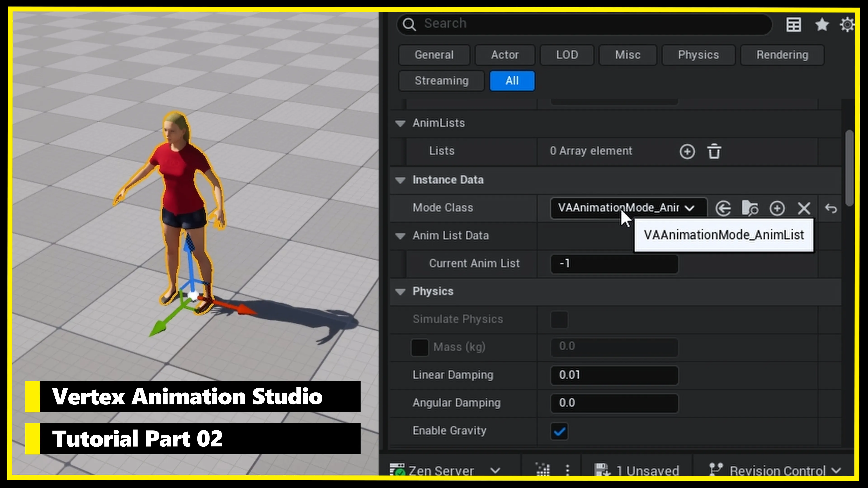
Task: Enable the Simulate Physics checkbox
Action: pos(559,319)
